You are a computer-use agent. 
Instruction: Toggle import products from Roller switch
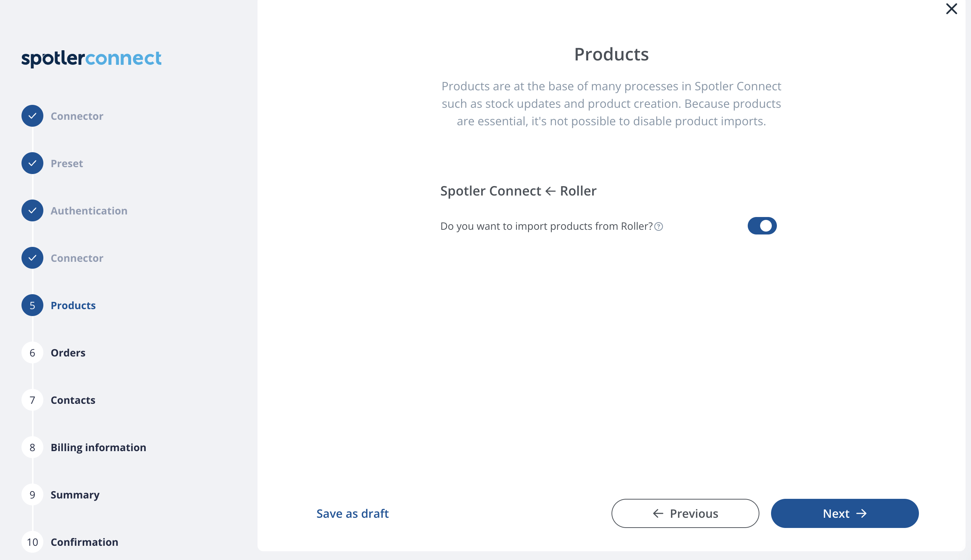762,226
